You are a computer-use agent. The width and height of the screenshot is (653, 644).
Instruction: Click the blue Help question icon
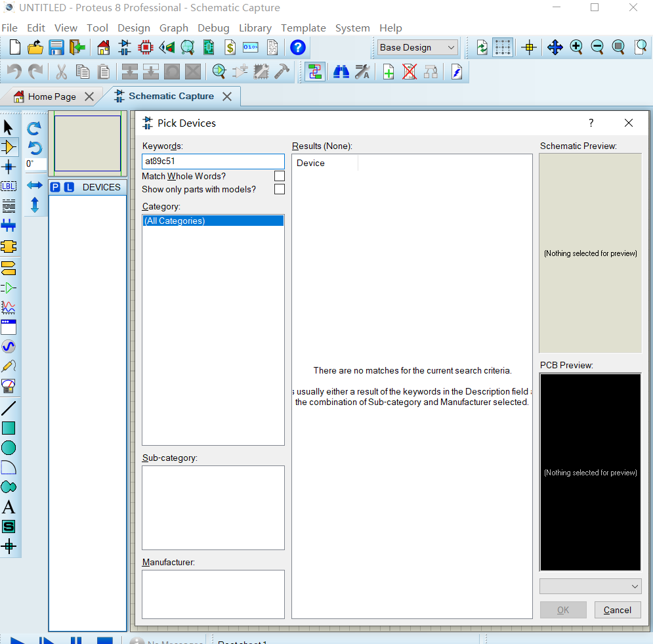[x=297, y=47]
